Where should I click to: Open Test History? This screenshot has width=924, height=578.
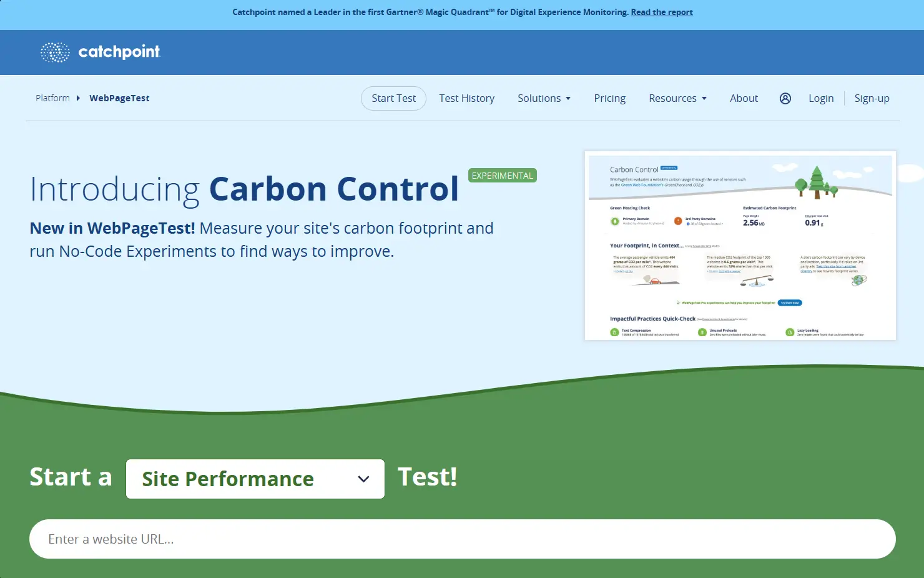click(x=466, y=98)
